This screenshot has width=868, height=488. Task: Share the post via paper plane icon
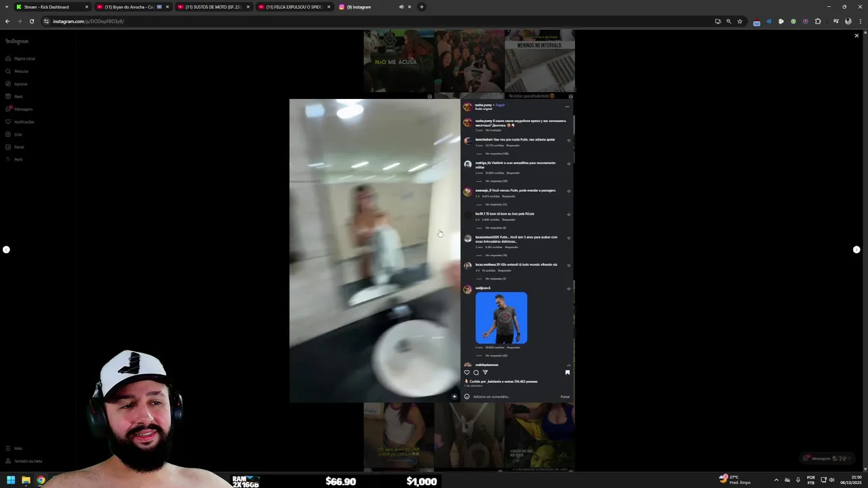(x=485, y=372)
